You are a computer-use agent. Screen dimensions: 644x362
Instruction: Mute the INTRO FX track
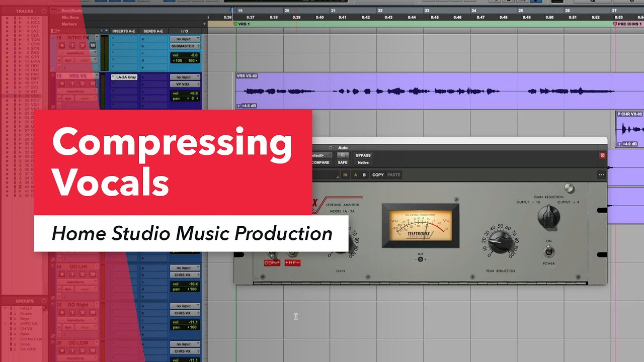pos(93,46)
